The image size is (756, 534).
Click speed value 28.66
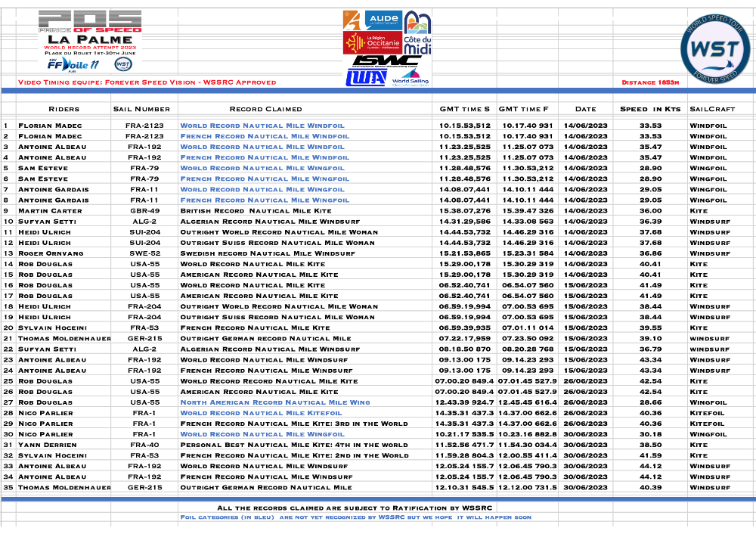[650, 402]
